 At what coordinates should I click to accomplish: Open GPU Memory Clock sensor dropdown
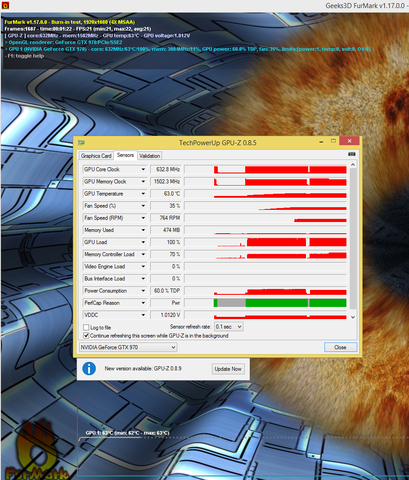pyautogui.click(x=143, y=182)
